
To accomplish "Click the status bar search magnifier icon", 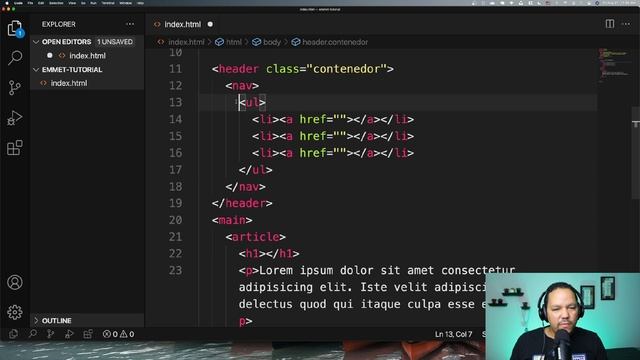I will [x=33, y=334].
